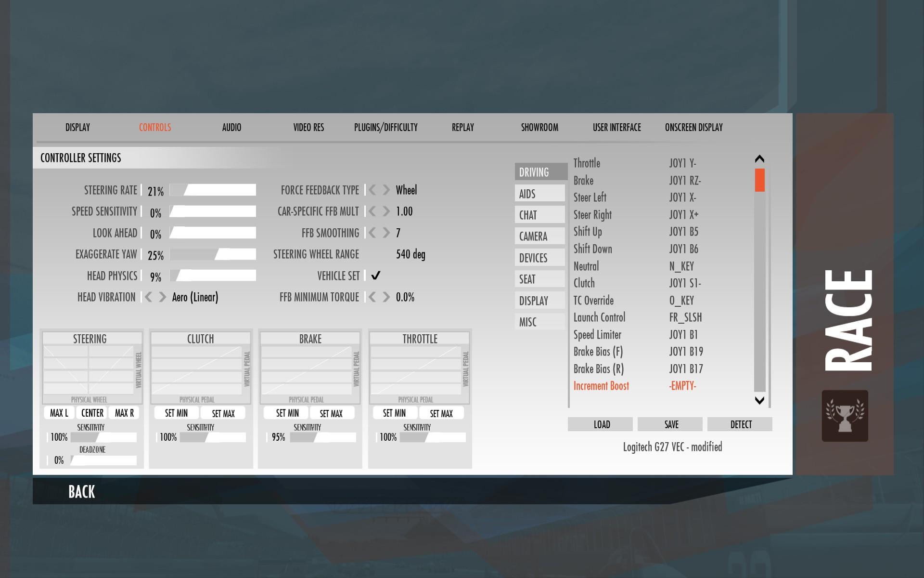This screenshot has width=924, height=578.
Task: Click the RACE button
Action: pos(849,320)
